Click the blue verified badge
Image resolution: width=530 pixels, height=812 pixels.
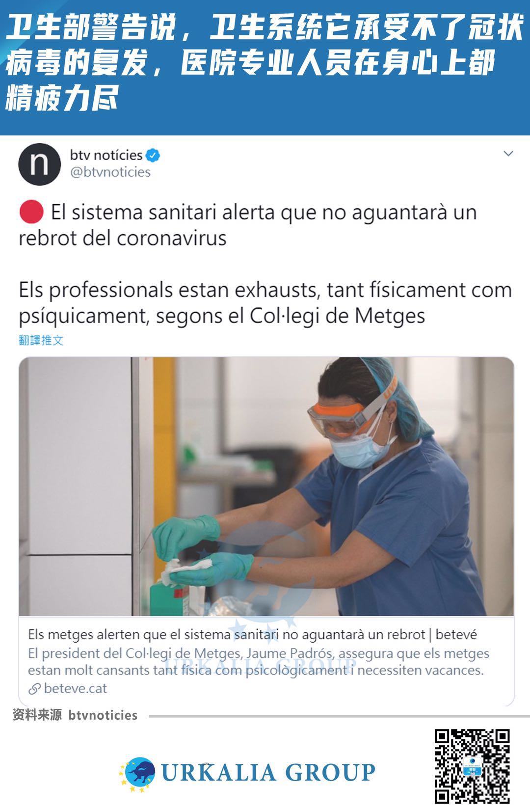click(153, 155)
